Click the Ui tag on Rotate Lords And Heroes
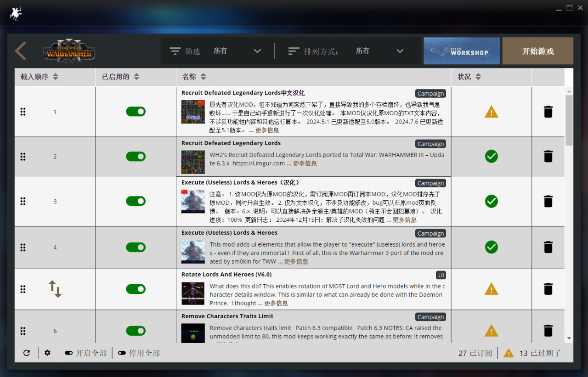 click(x=441, y=275)
